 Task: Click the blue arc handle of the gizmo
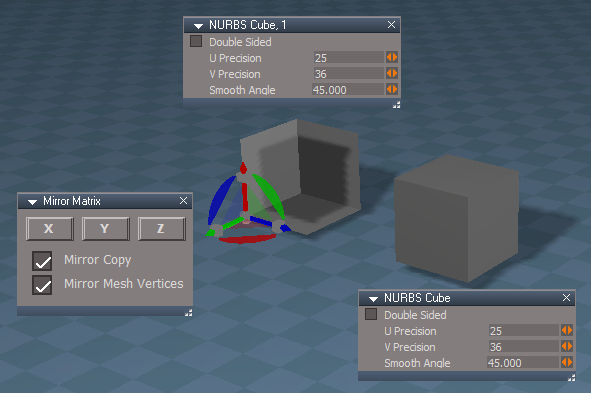point(221,198)
